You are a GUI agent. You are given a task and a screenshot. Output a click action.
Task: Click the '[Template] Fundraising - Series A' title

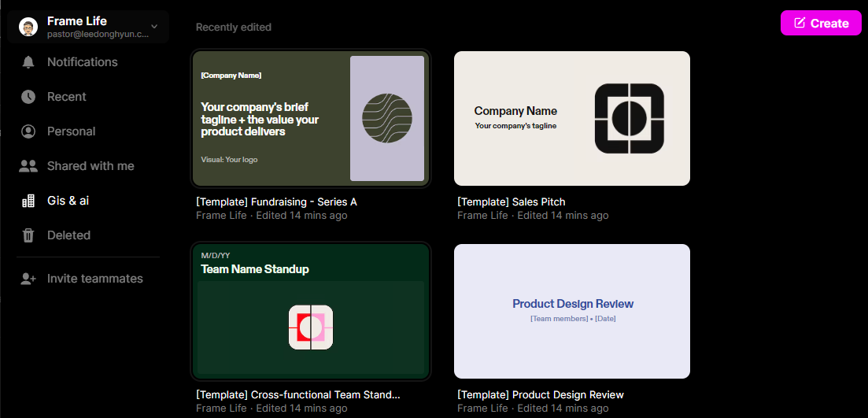(x=276, y=202)
